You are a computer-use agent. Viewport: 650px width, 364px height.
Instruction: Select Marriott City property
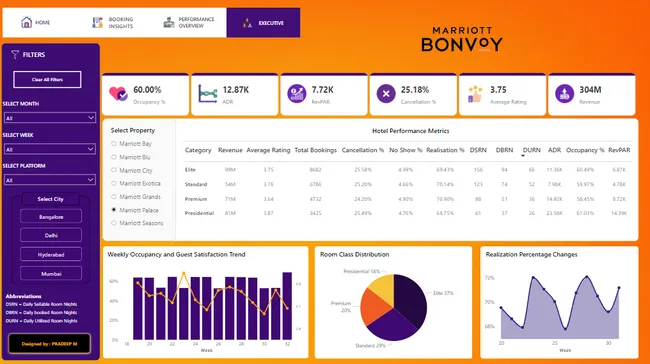(132, 170)
